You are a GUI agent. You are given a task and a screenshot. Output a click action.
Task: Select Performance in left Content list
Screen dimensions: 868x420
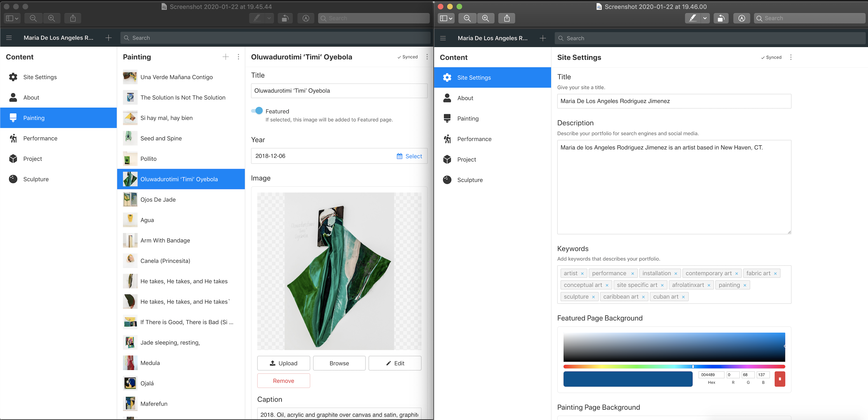click(59, 138)
